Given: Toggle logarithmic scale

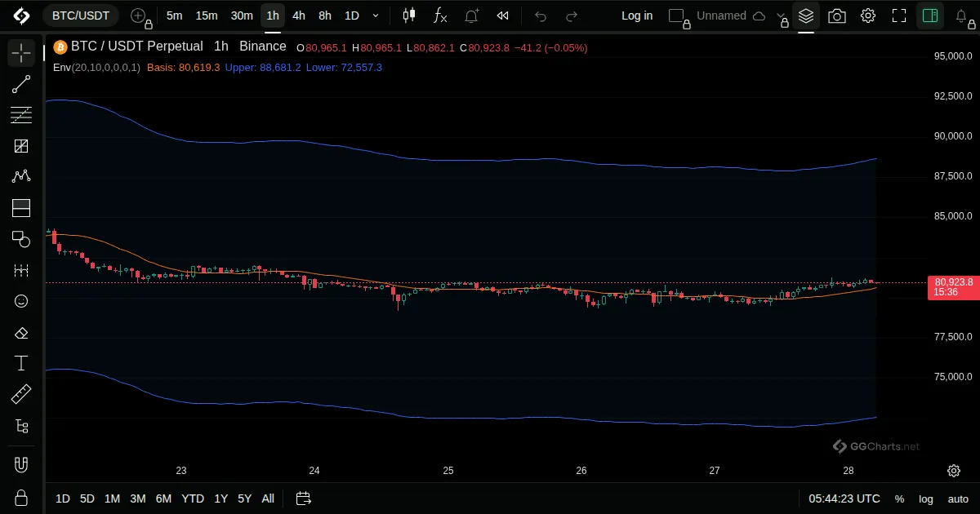Looking at the screenshot, I should tap(926, 498).
